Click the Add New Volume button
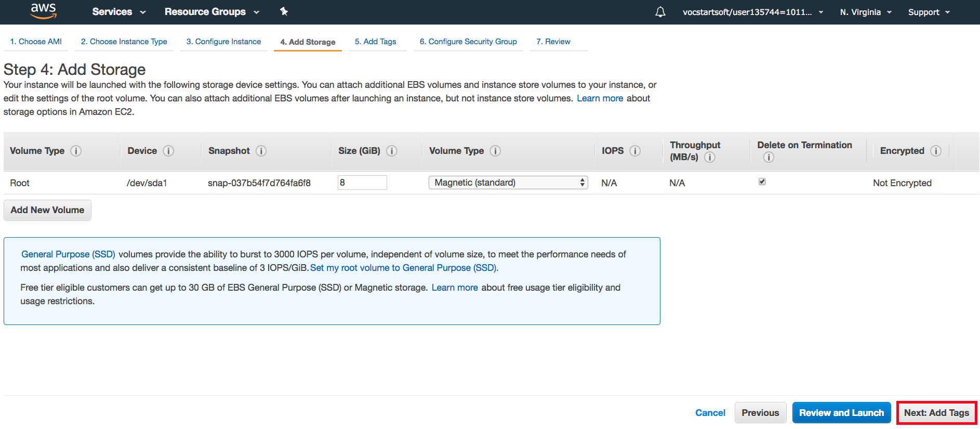 (x=47, y=210)
